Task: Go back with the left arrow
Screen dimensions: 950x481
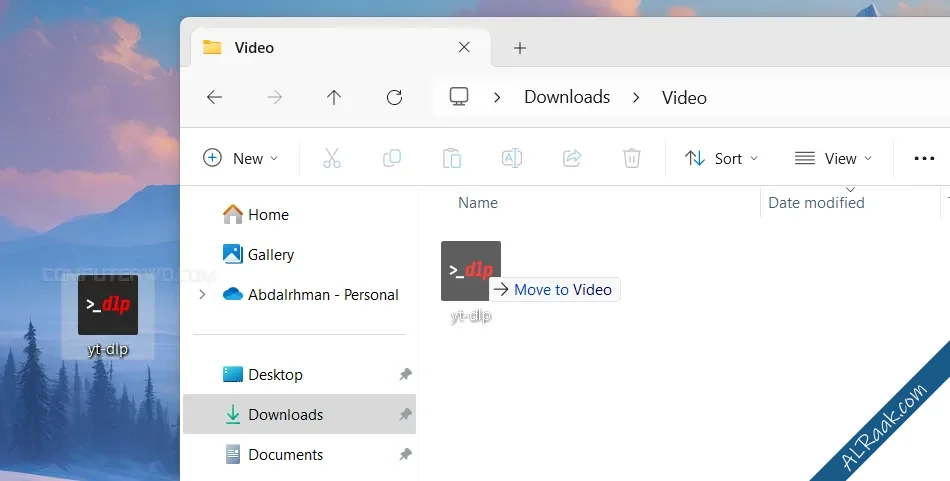Action: [x=214, y=97]
